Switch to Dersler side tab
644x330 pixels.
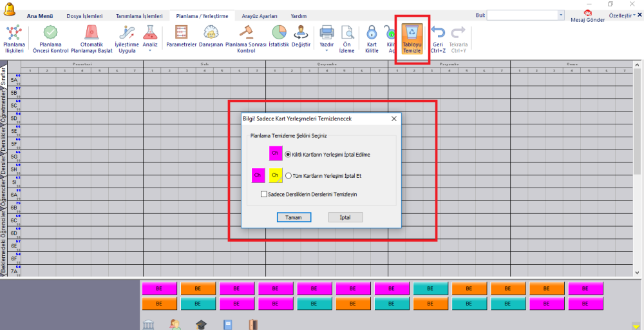point(3,165)
